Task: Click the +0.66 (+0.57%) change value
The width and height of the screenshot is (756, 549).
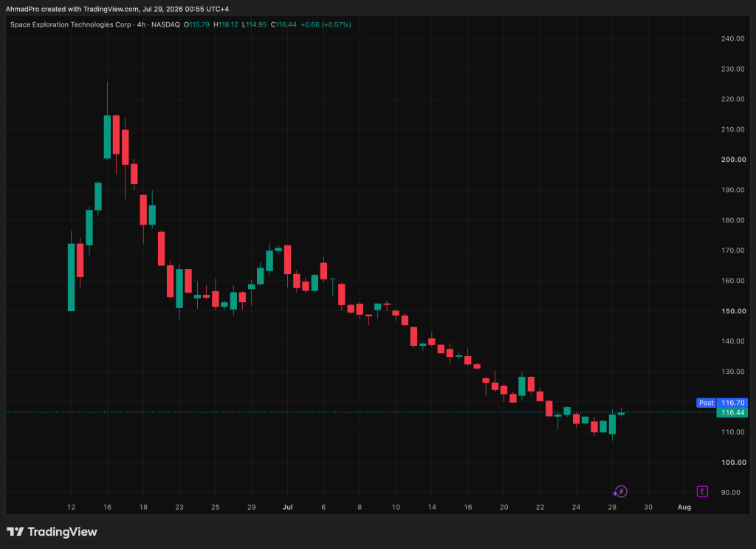Action: pyautogui.click(x=326, y=24)
